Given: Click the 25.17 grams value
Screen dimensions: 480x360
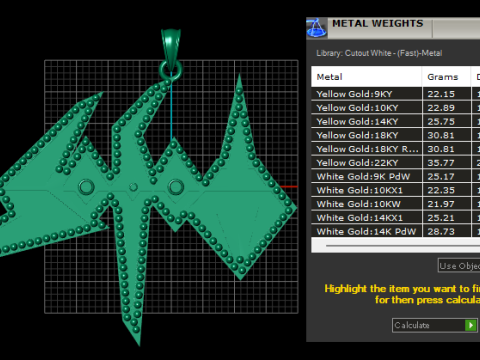Looking at the screenshot, I should click(441, 176).
